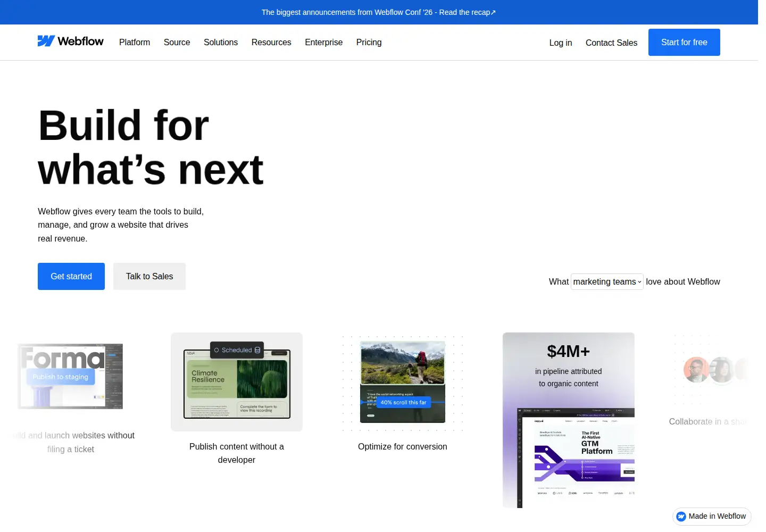This screenshot has width=766, height=532.
Task: Open the marketing teams dropdown
Action: coord(607,281)
